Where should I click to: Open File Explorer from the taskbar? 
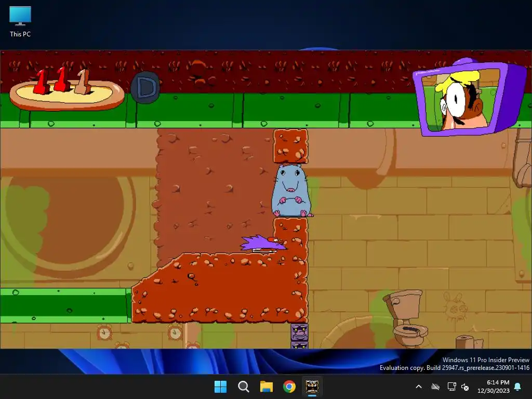point(267,387)
